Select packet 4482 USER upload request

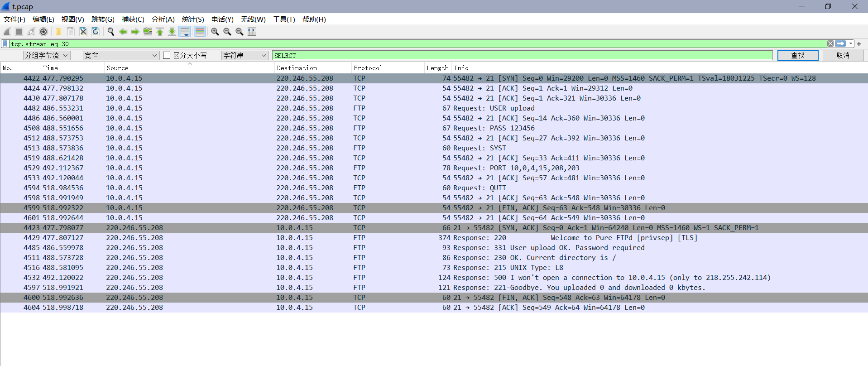(434, 108)
